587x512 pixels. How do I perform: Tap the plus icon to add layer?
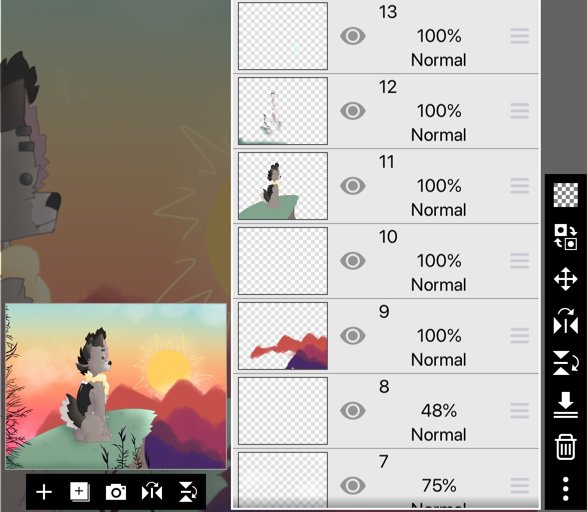(x=44, y=492)
